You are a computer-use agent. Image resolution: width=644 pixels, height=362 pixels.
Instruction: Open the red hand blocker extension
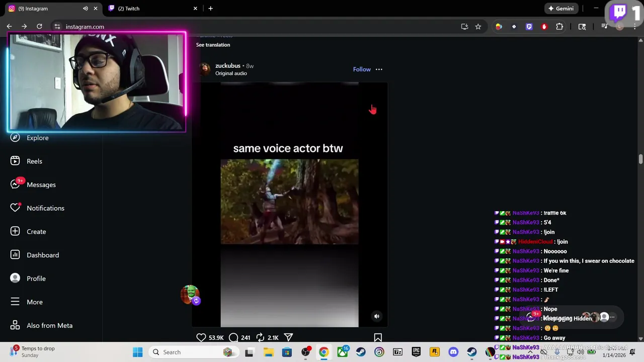(x=544, y=27)
